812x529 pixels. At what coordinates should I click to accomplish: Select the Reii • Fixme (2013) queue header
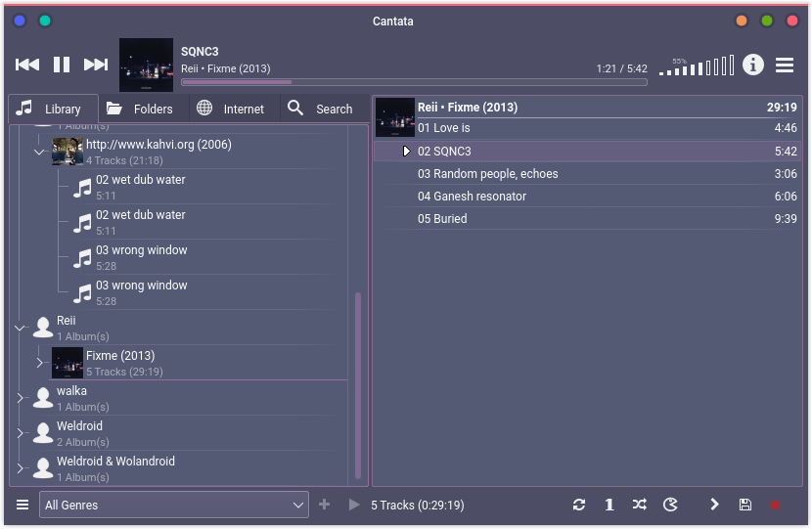(607, 108)
